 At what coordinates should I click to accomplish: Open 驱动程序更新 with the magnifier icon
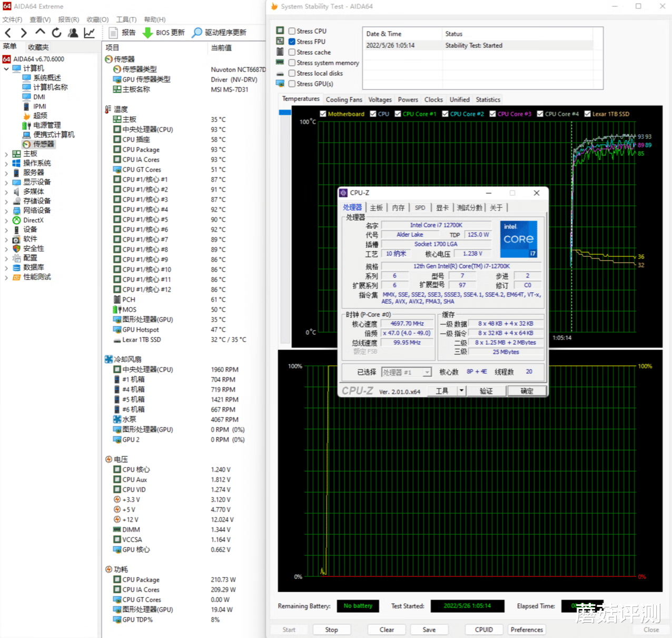coord(197,33)
